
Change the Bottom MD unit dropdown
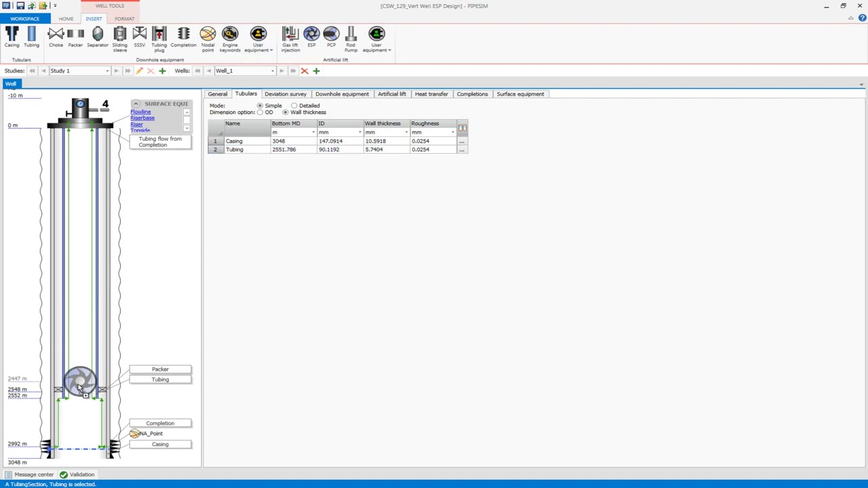click(x=313, y=131)
